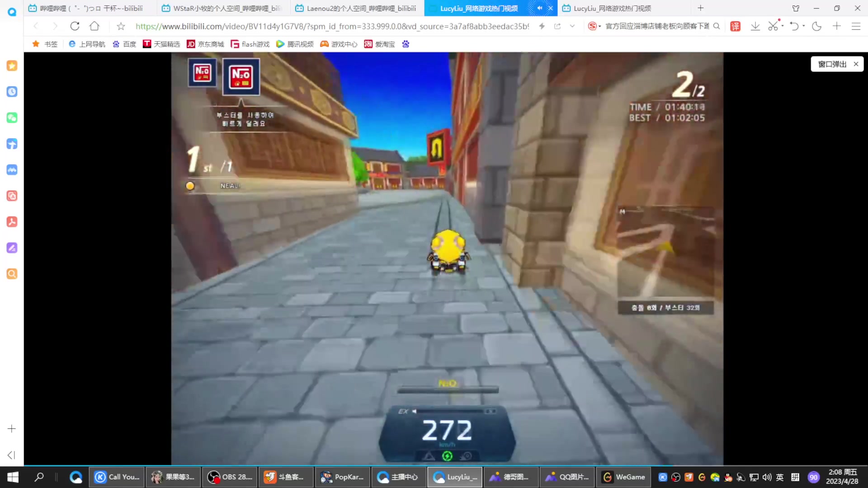Click the volume speaker tray icon
The width and height of the screenshot is (868, 488).
pos(767,477)
